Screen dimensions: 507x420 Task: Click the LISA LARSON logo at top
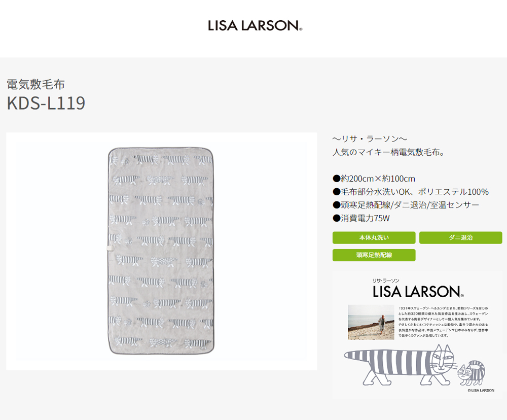coord(255,25)
